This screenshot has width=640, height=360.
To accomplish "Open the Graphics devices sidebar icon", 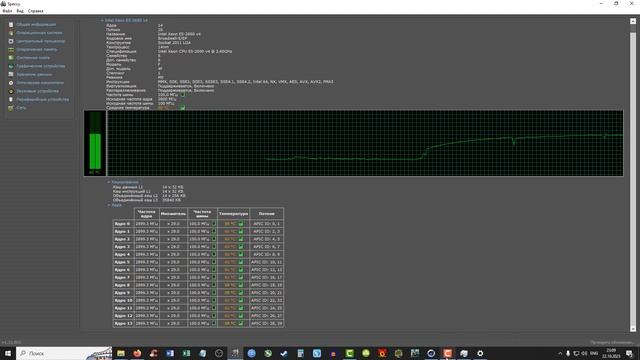I will click(11, 66).
